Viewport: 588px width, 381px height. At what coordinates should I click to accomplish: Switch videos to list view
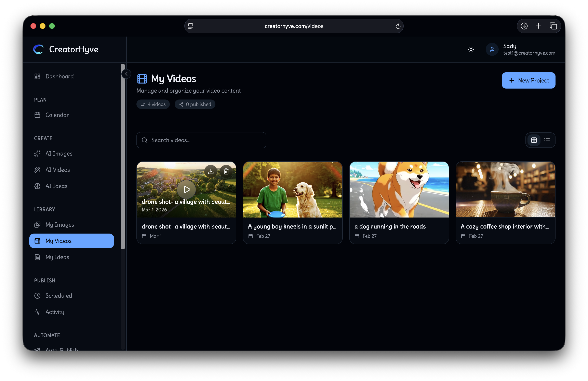coord(547,140)
